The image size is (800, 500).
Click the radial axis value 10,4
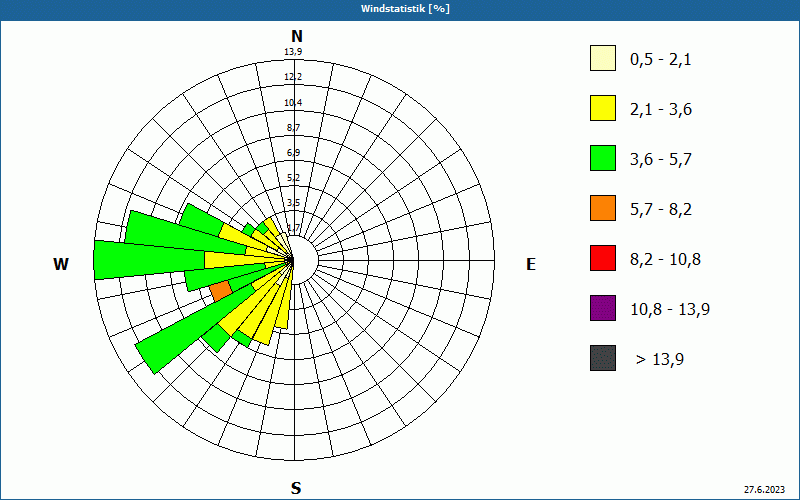pyautogui.click(x=293, y=103)
